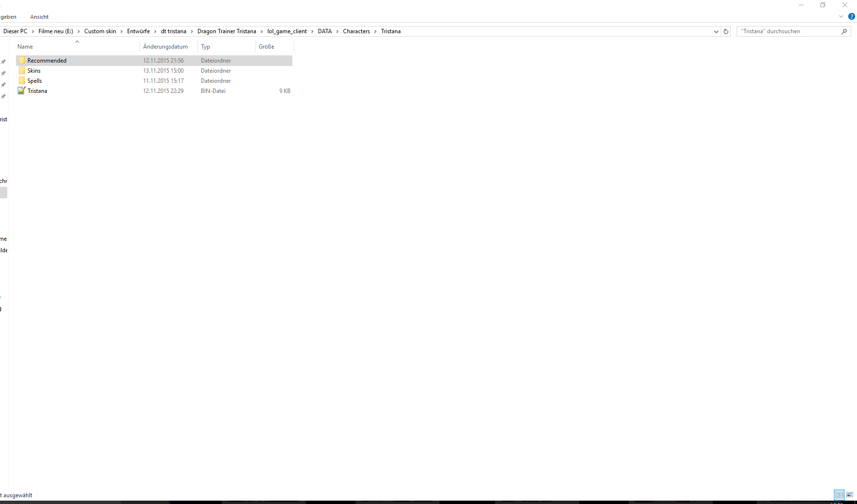Go to Dragon Trainer Tristana breadcrumb folder
This screenshot has height=504, width=857.
coord(226,31)
